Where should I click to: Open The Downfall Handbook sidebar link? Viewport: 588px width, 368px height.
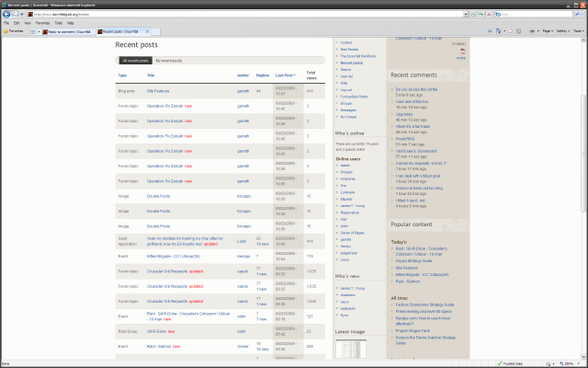(x=358, y=56)
